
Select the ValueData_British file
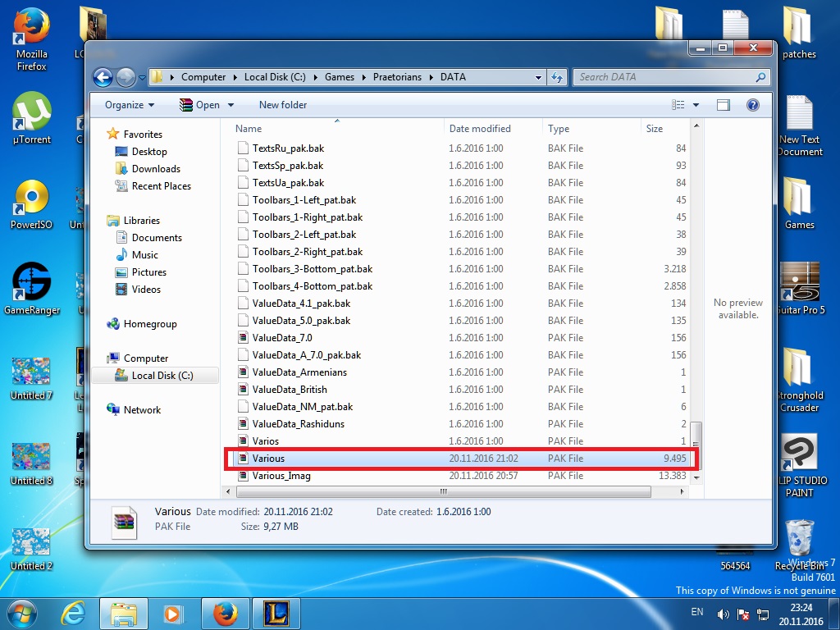[290, 390]
